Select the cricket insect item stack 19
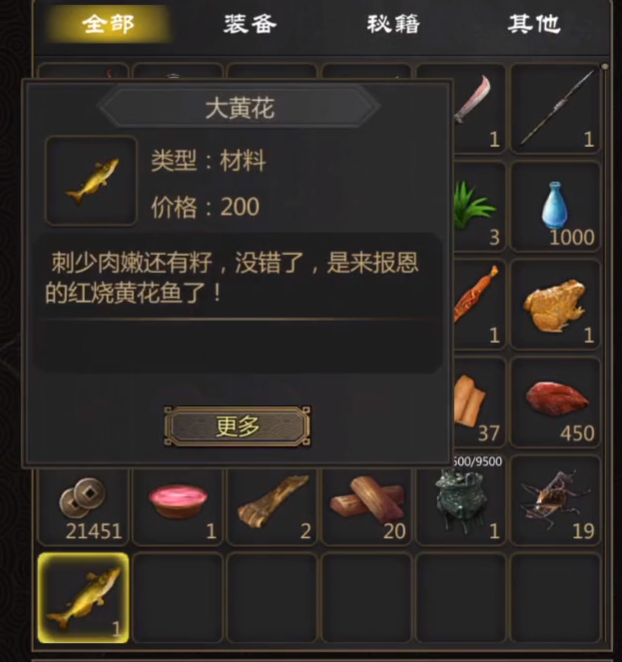Screen dimensions: 622x662 pyautogui.click(x=555, y=501)
